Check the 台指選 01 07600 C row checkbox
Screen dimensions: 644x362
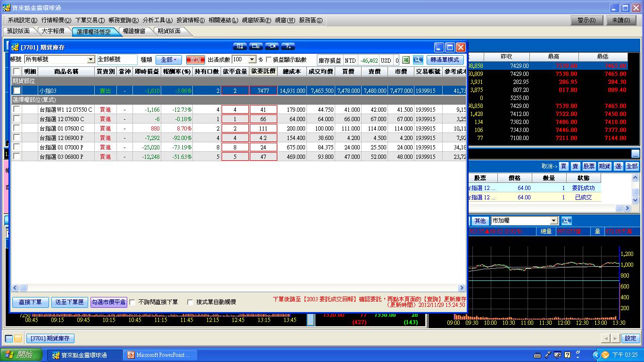(x=17, y=128)
